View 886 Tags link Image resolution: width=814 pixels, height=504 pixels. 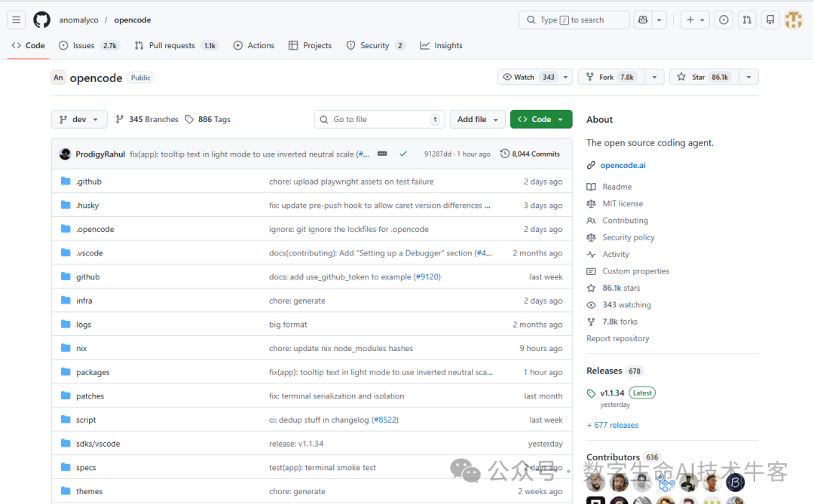(208, 119)
